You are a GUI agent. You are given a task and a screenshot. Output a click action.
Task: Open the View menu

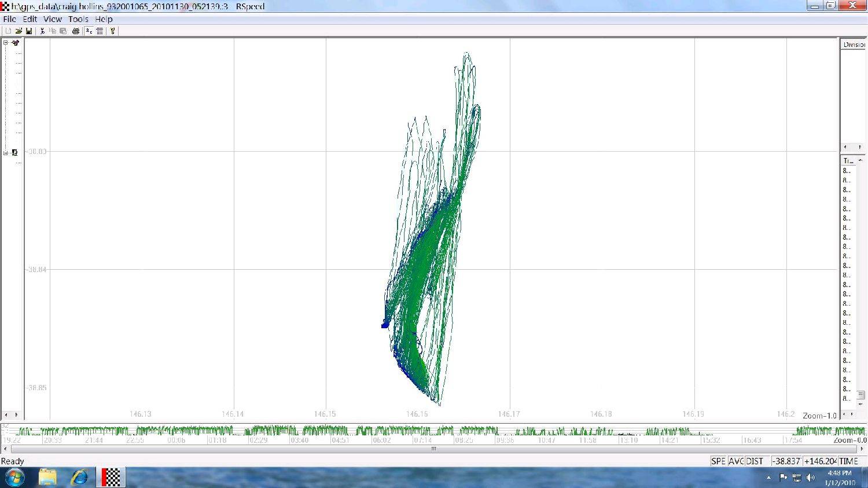pos(52,19)
